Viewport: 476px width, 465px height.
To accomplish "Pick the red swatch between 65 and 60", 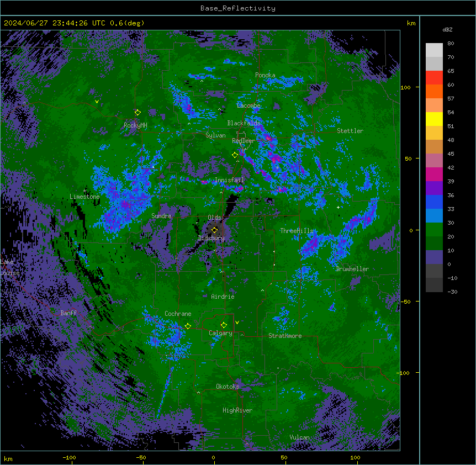I will coord(434,78).
